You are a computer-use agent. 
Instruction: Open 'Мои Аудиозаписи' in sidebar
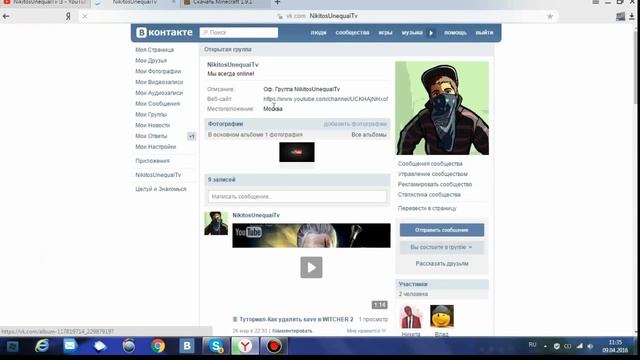pos(159,93)
